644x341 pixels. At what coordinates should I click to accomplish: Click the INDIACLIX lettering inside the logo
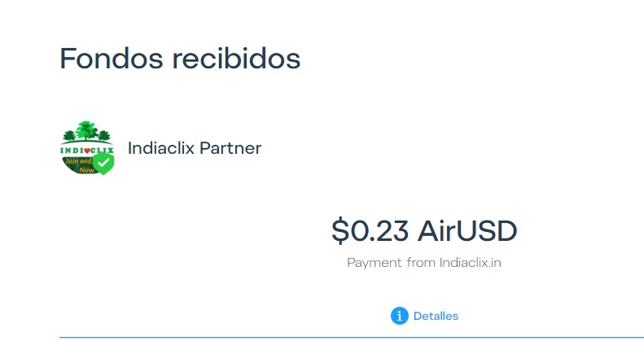click(86, 151)
